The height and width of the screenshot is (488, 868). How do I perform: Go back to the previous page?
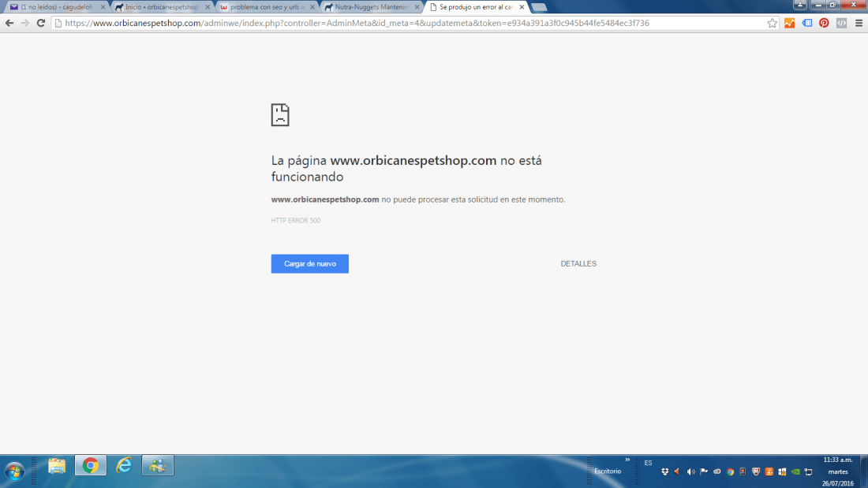(x=9, y=23)
